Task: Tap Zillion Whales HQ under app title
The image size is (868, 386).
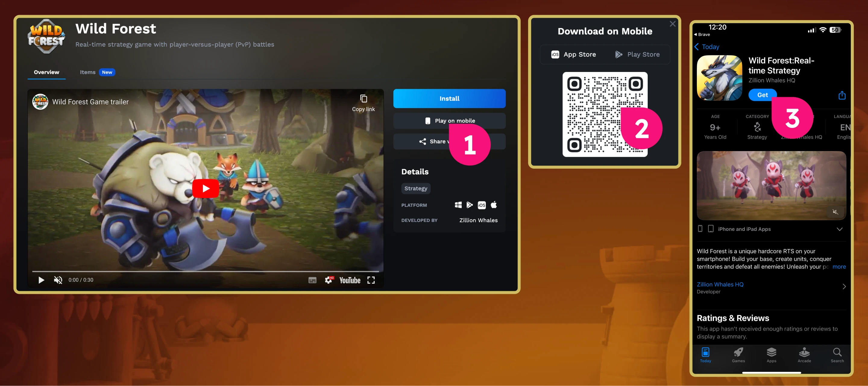Action: (x=772, y=80)
